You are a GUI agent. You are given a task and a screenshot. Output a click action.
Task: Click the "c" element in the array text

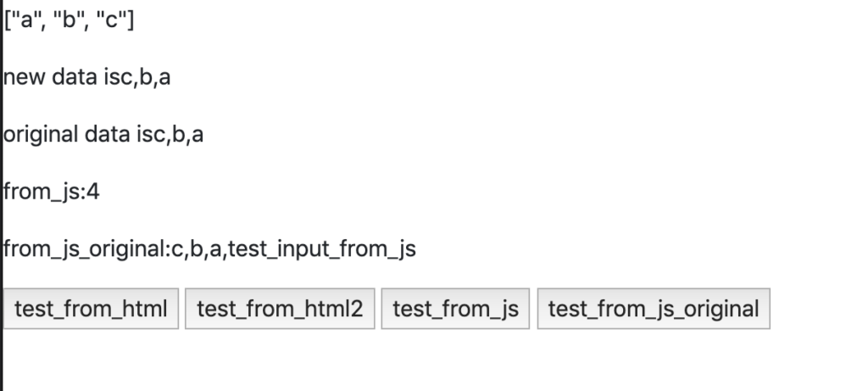(x=112, y=20)
